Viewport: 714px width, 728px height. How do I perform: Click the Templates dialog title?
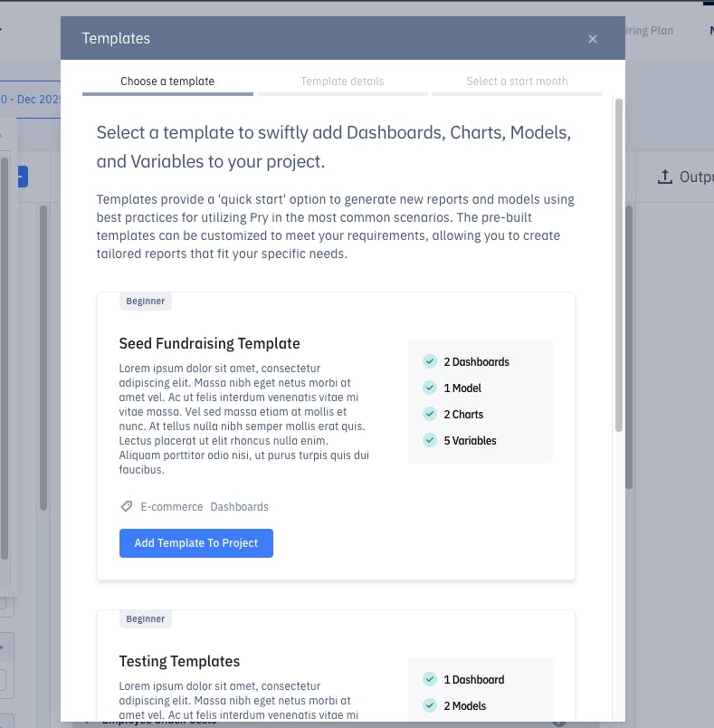pyautogui.click(x=116, y=38)
